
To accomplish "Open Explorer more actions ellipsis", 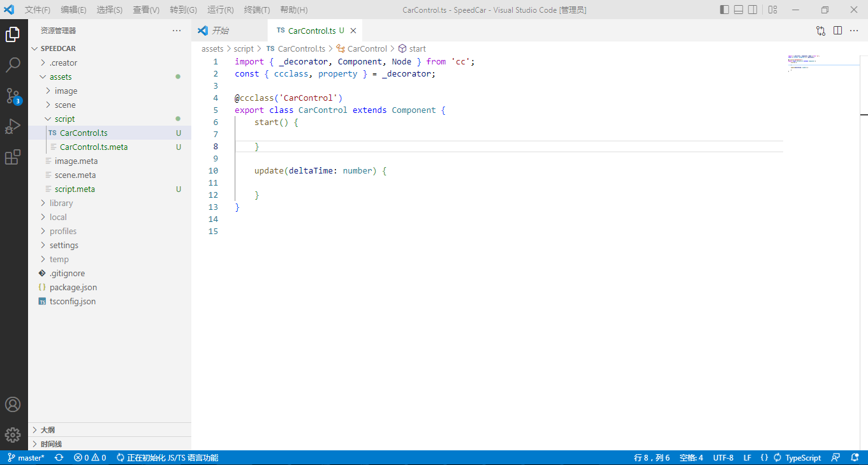I will (x=177, y=31).
